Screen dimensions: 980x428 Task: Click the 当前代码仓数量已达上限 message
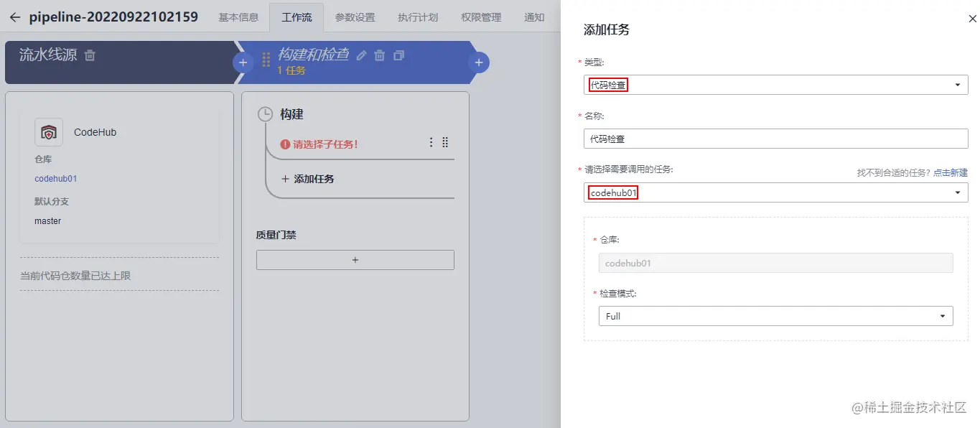(75, 276)
